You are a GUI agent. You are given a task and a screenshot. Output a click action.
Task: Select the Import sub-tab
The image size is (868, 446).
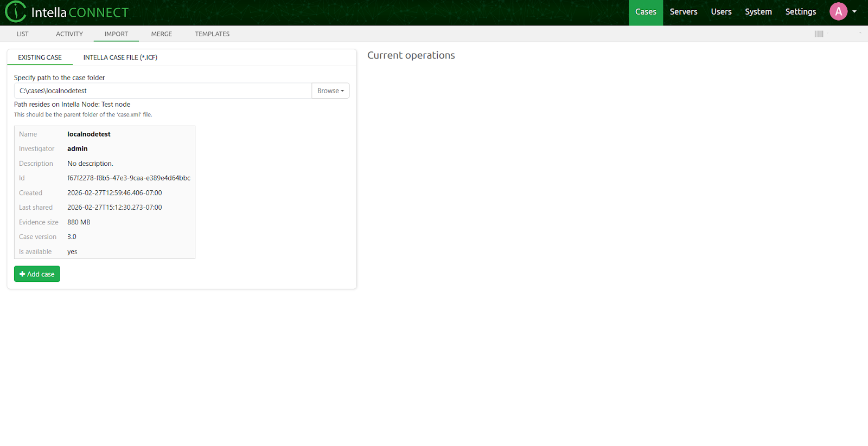[116, 34]
